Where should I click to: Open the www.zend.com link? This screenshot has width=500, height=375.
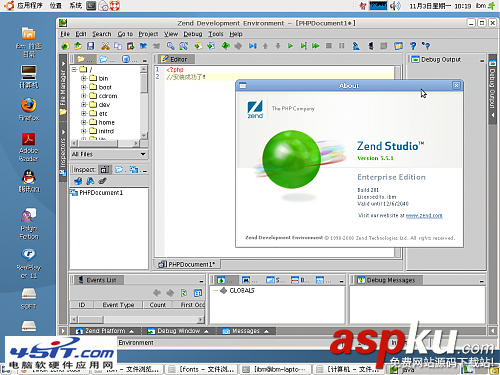424,215
